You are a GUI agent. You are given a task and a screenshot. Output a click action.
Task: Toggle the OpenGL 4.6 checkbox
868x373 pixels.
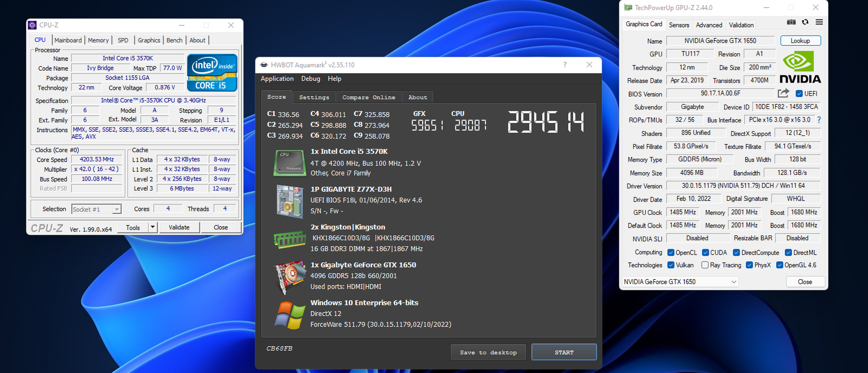click(x=779, y=265)
